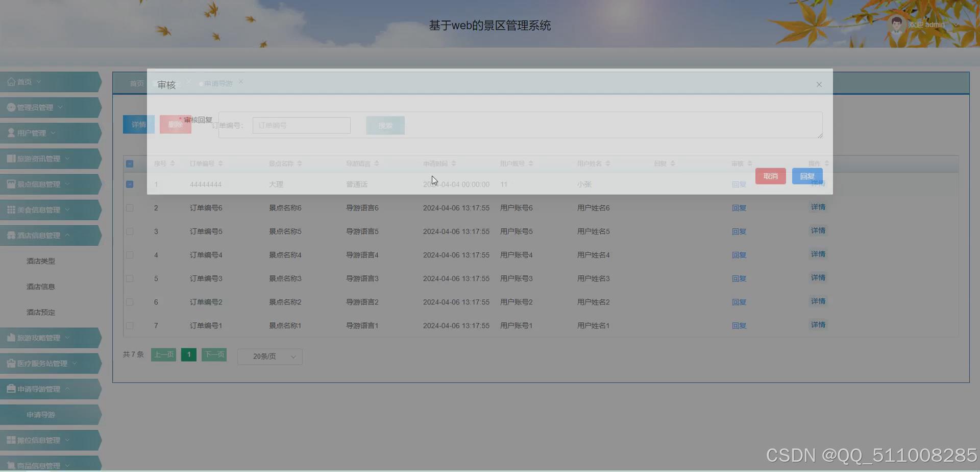Select the 摊位信息管理 stall info icon
Image resolution: width=980 pixels, height=472 pixels.
11,440
